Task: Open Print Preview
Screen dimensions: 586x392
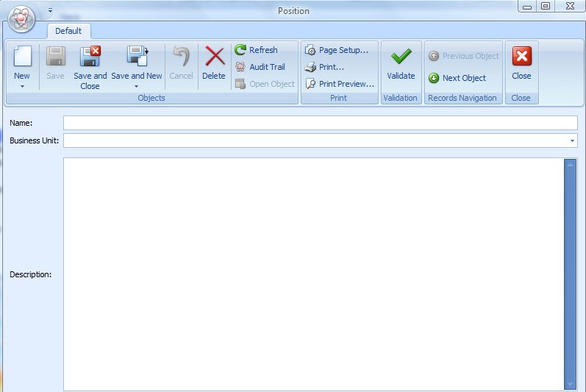Action: point(340,84)
